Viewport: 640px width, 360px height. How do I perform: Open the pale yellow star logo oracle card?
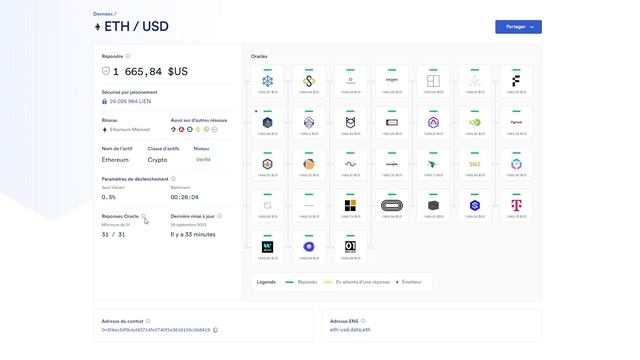tap(475, 81)
